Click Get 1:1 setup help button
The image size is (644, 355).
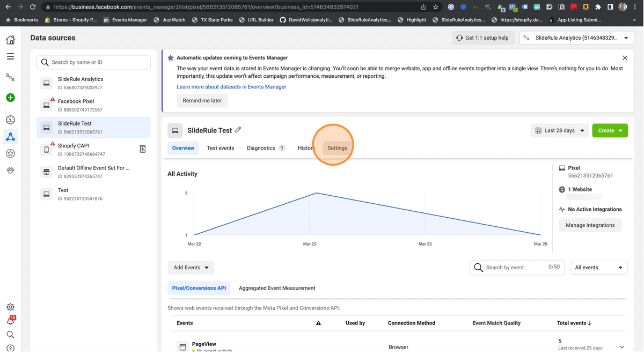pos(483,38)
